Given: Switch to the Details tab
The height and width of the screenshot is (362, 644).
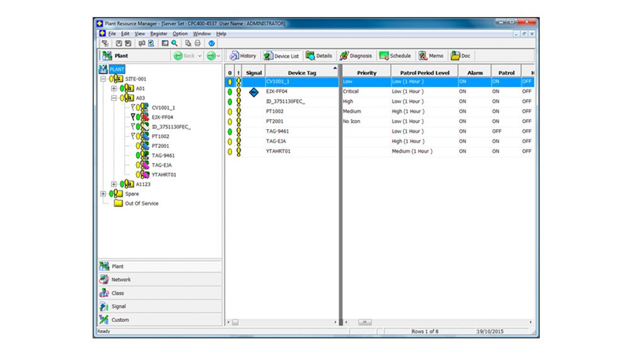Looking at the screenshot, I should [319, 56].
